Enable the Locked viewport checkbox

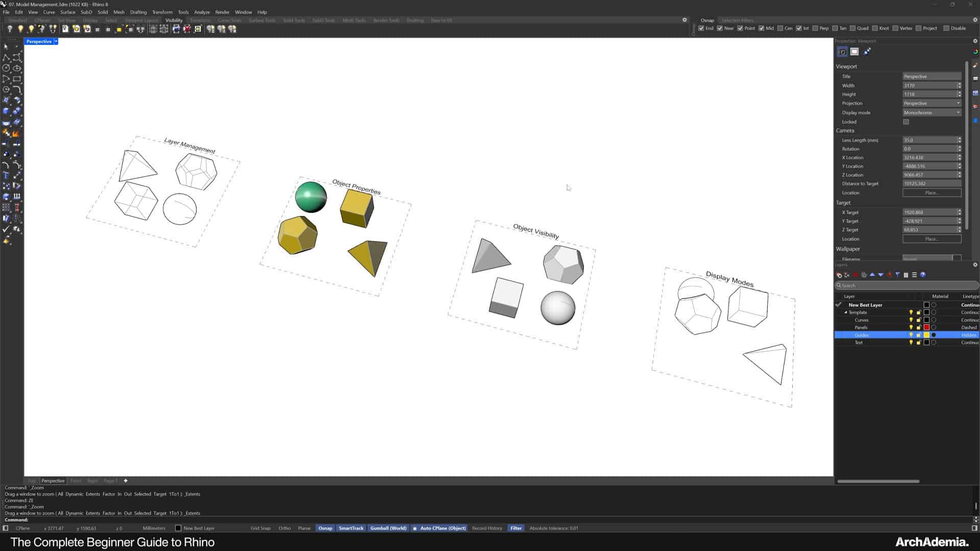(x=906, y=122)
